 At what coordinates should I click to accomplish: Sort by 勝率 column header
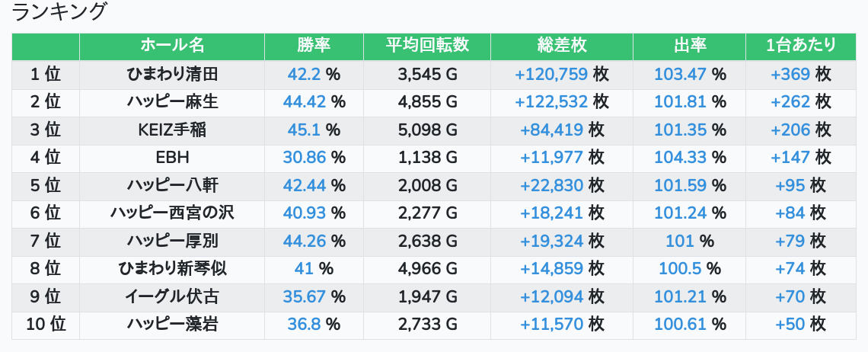[314, 46]
